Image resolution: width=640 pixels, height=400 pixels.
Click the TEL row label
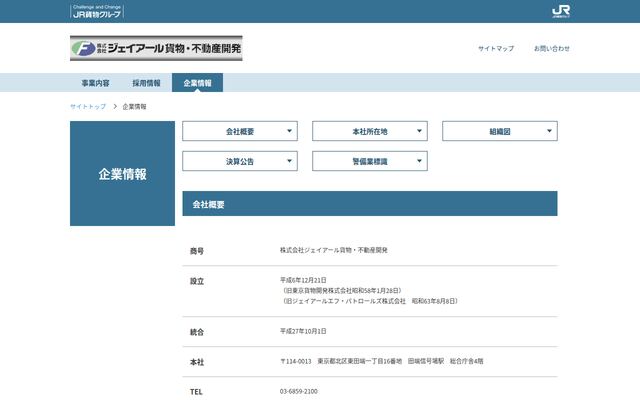(196, 392)
